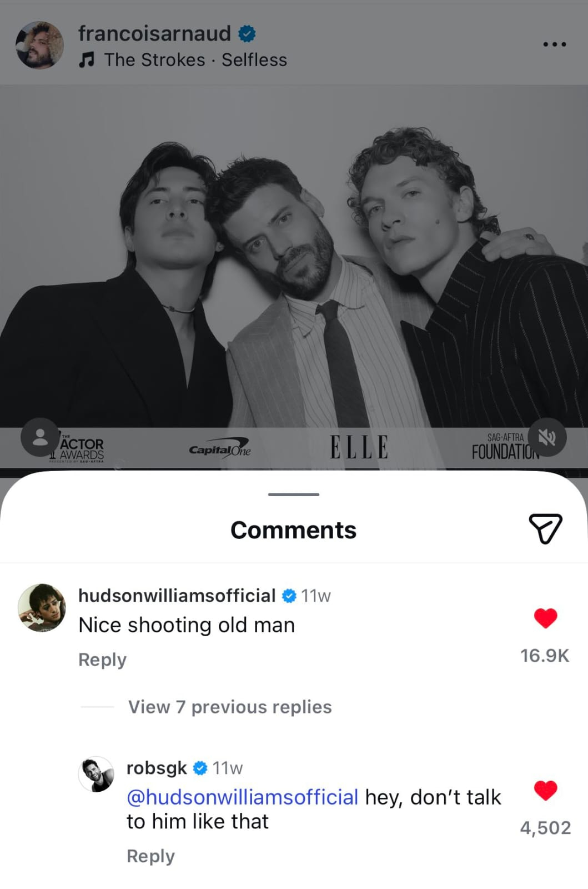Expand View 7 previous replies

click(x=230, y=707)
